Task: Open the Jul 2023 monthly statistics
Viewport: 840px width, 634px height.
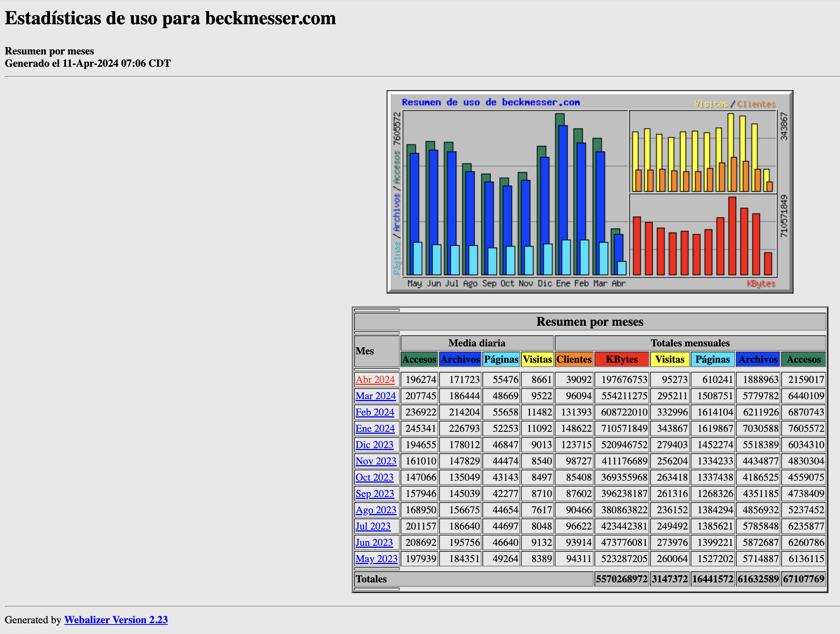Action: (373, 526)
